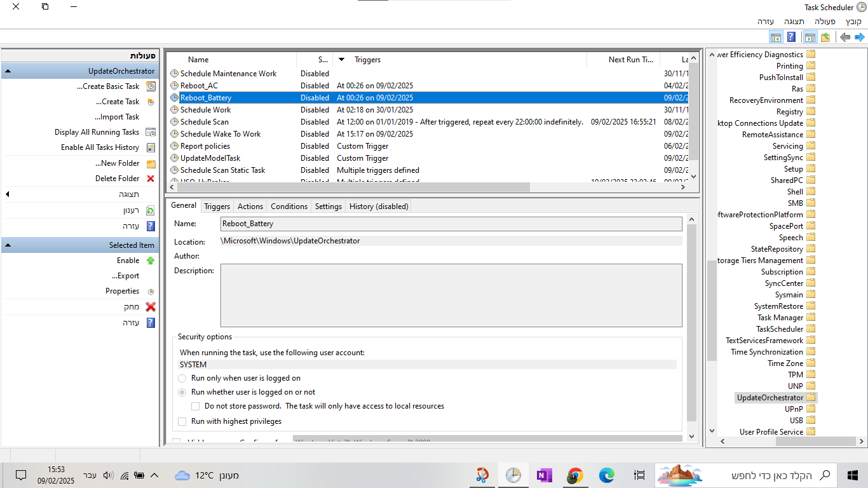Click the Create Task icon in Actions pane
Image resolution: width=868 pixels, height=488 pixels.
click(151, 102)
